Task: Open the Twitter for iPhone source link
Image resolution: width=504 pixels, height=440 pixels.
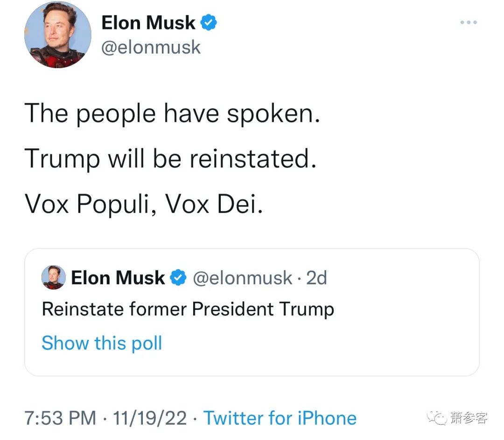Action: click(x=280, y=418)
